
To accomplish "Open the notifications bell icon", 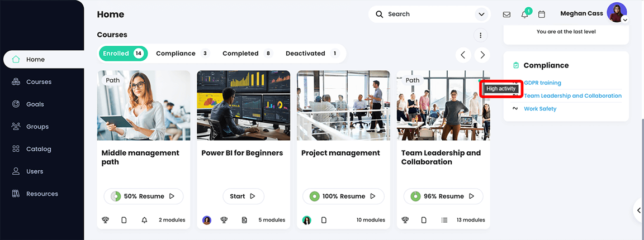I will [x=524, y=15].
